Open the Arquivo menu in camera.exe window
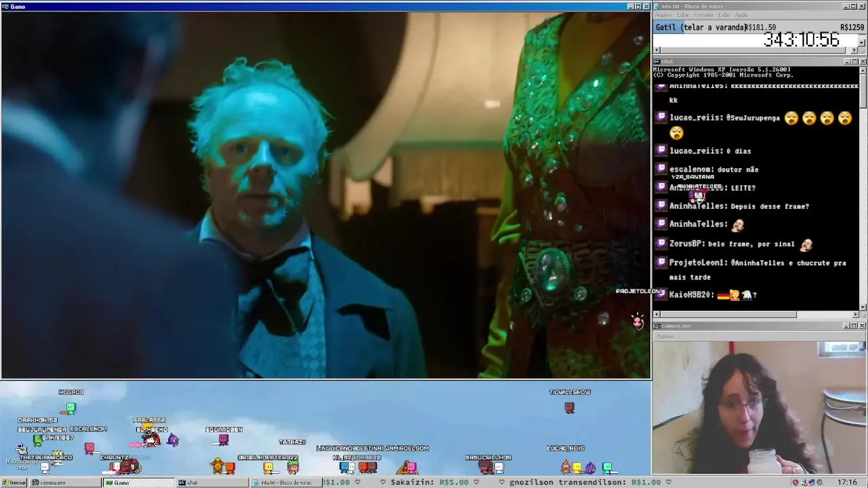The image size is (868, 488). pos(665,336)
